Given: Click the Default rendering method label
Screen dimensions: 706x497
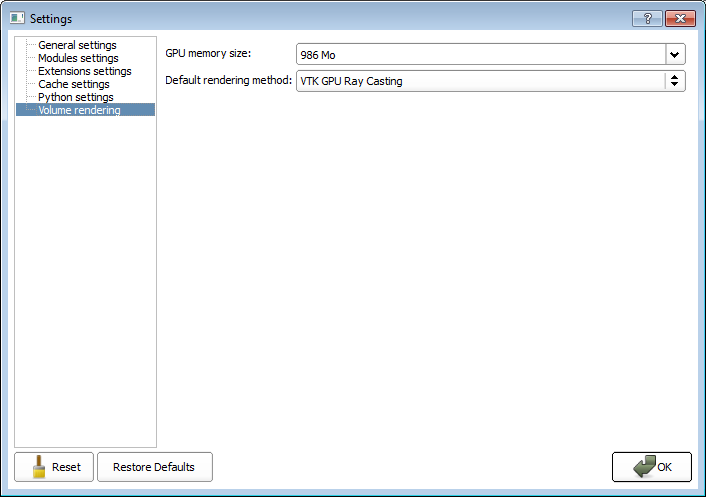Looking at the screenshot, I should pos(228,80).
